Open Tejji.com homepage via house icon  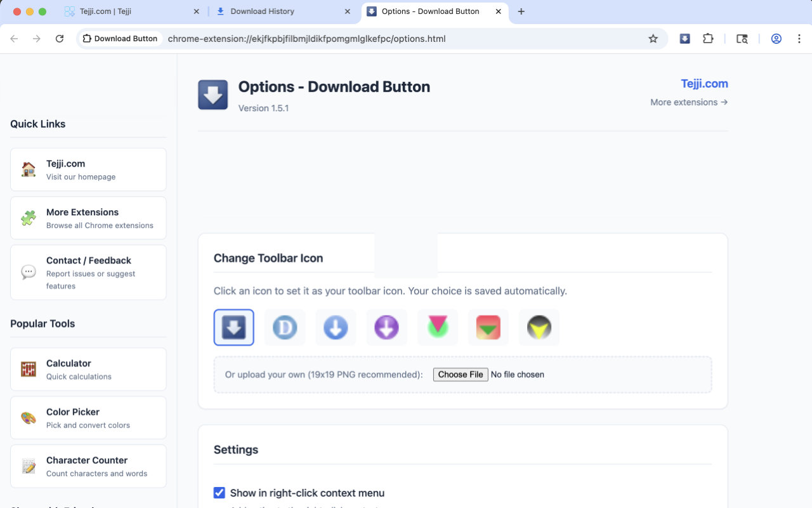[x=28, y=169]
